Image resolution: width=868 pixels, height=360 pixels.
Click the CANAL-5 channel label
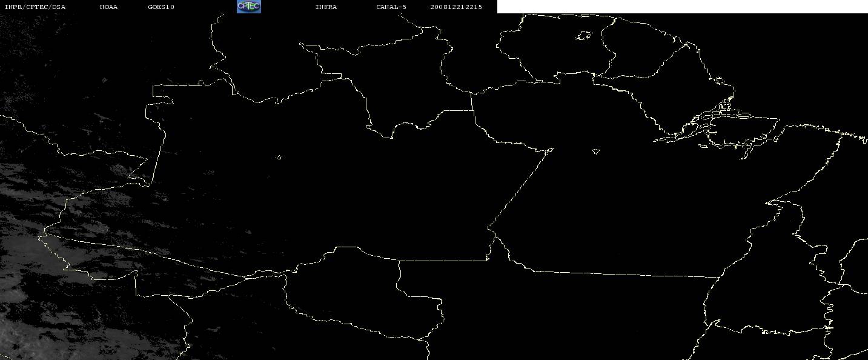tap(391, 7)
